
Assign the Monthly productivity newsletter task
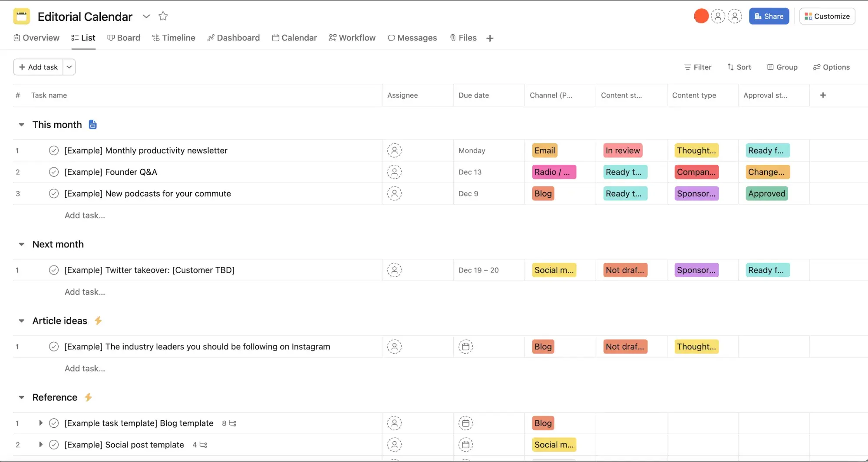point(394,151)
